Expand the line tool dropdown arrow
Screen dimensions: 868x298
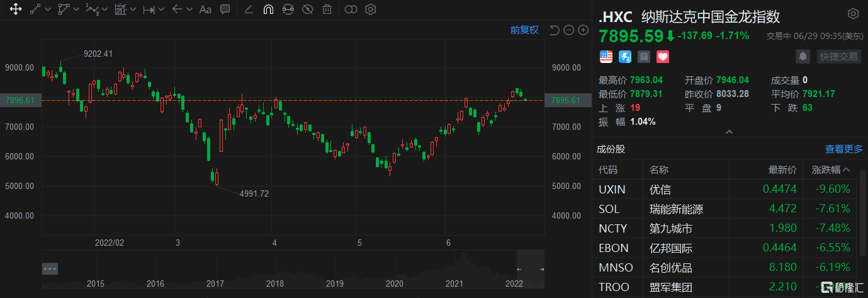pos(47,9)
